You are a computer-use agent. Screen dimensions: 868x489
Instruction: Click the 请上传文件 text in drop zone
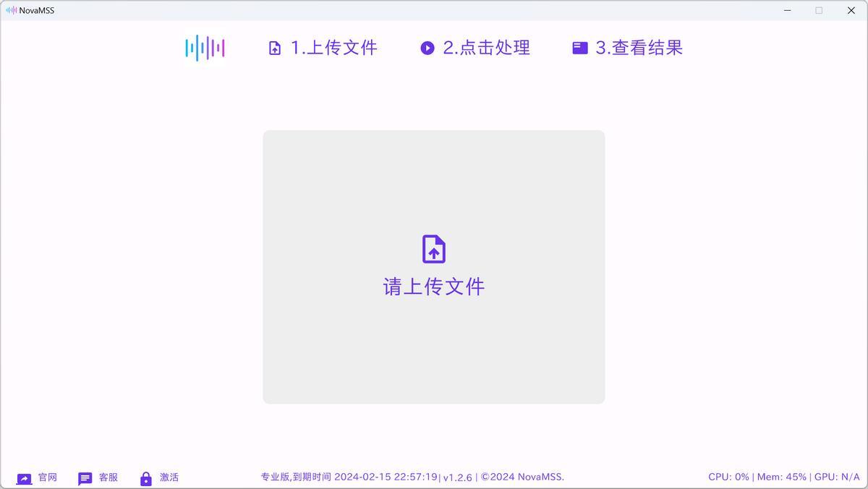pyautogui.click(x=434, y=286)
